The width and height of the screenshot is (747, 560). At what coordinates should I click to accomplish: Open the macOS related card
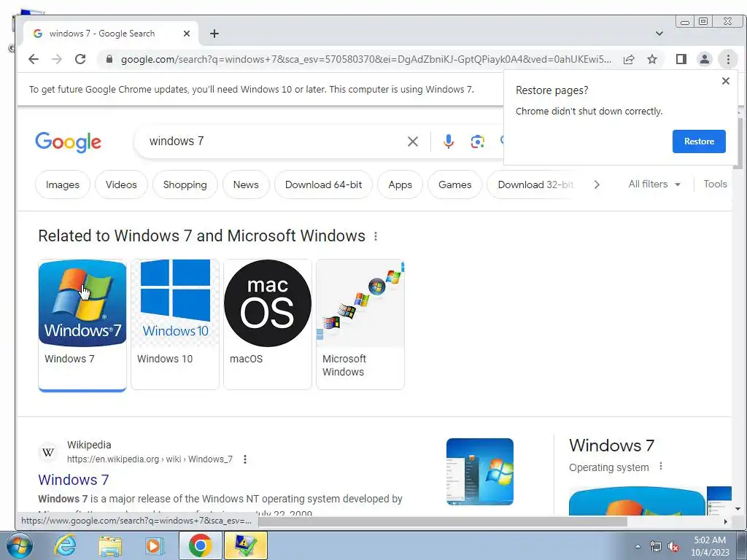click(x=267, y=324)
